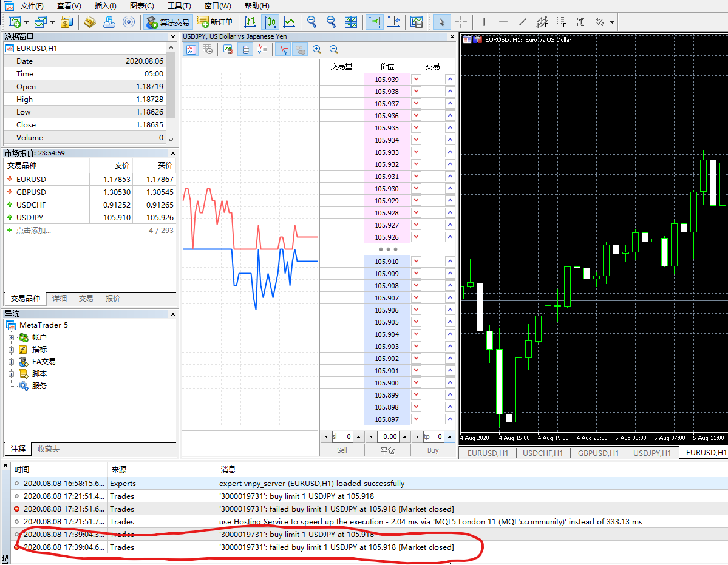Click the tile windows toolbar icon
728x565 pixels.
[x=351, y=22]
